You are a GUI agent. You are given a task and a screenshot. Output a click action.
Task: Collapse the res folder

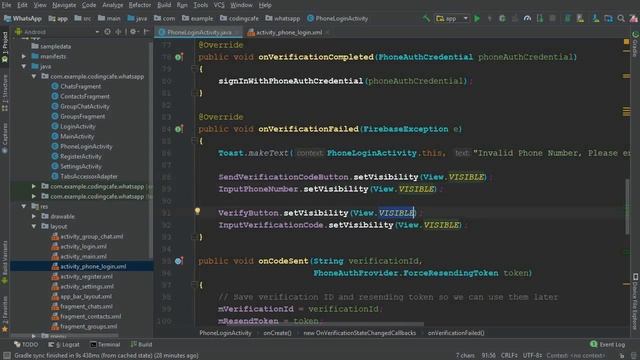tap(24, 207)
